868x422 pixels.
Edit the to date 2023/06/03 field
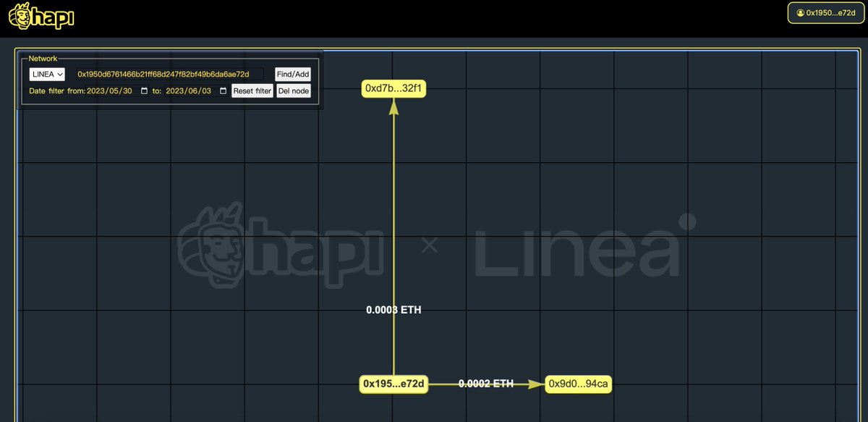coord(196,91)
